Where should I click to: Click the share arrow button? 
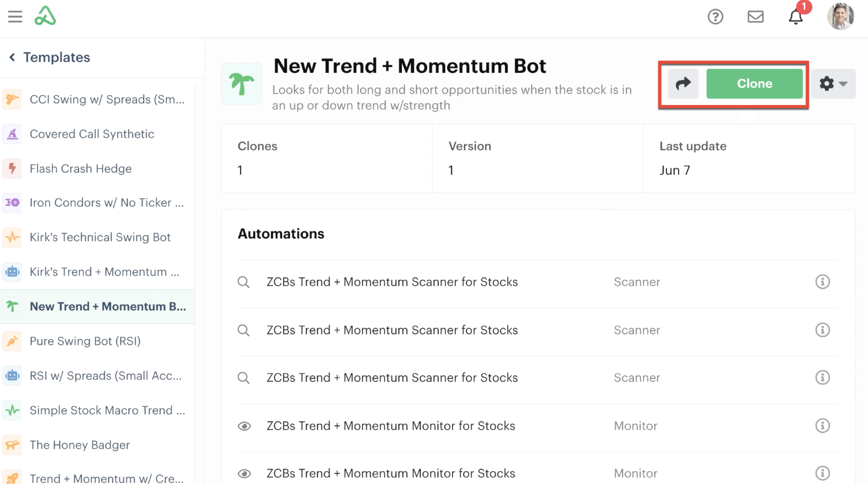(683, 83)
